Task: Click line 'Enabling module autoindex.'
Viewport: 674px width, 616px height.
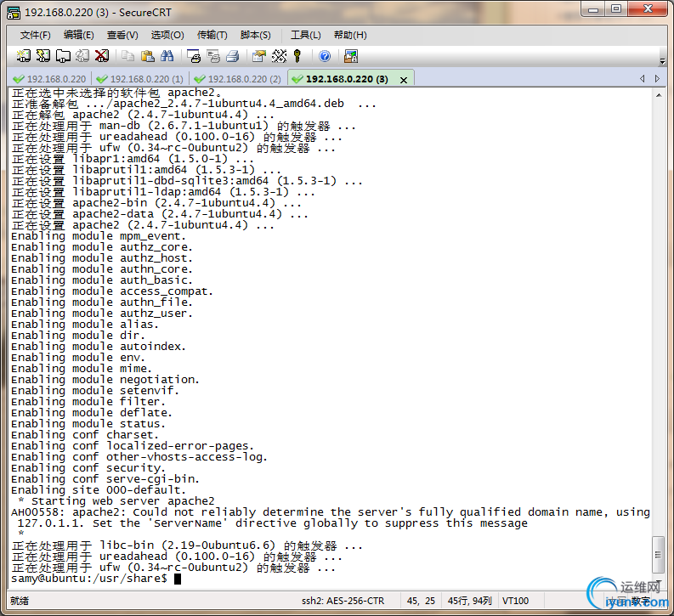Action: (x=99, y=347)
